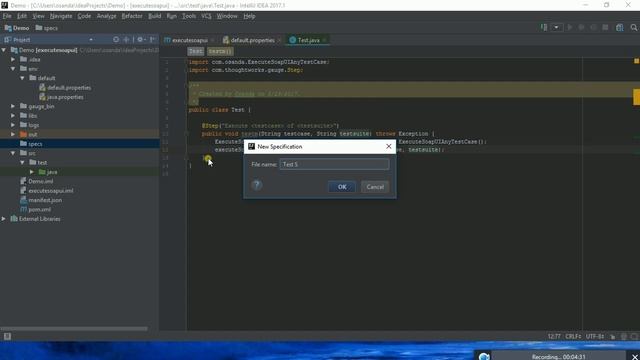The image size is (640, 360).
Task: Open the Edit menu
Action: (x=22, y=16)
